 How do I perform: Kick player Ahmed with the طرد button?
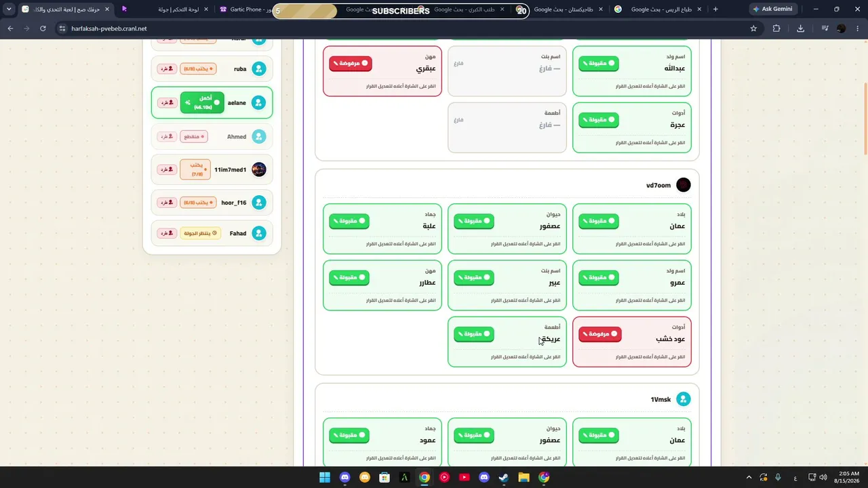pos(166,136)
